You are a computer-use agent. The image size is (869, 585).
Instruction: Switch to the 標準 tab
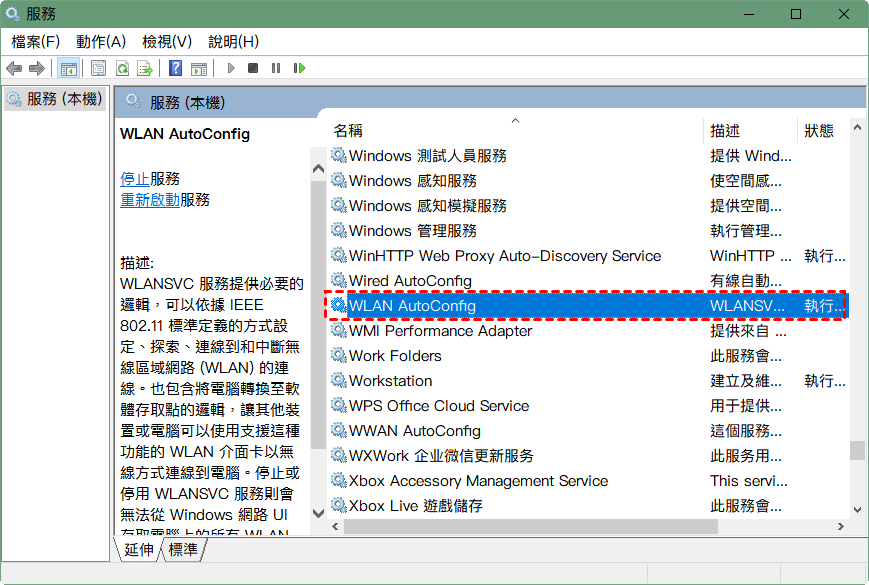[x=183, y=550]
